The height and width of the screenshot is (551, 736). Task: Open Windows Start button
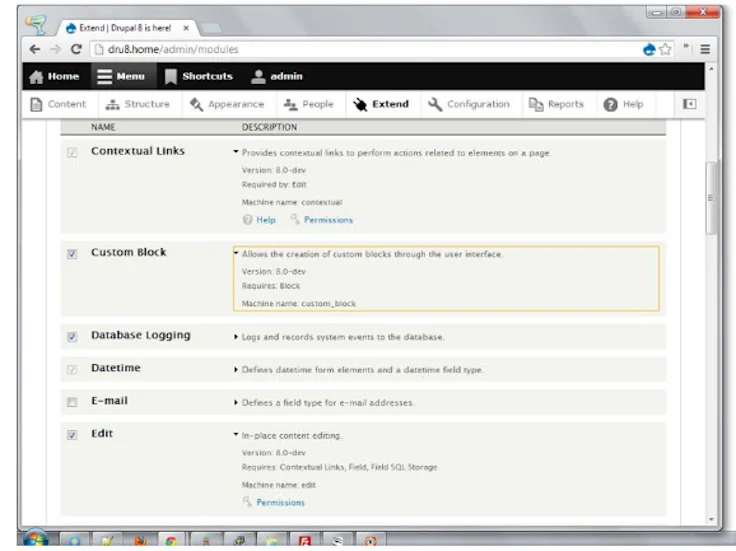coord(36,539)
